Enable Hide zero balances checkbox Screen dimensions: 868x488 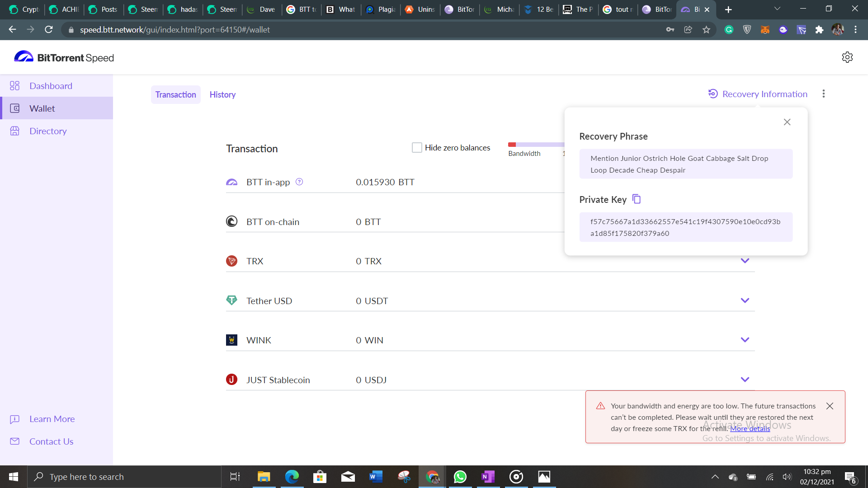pos(417,148)
